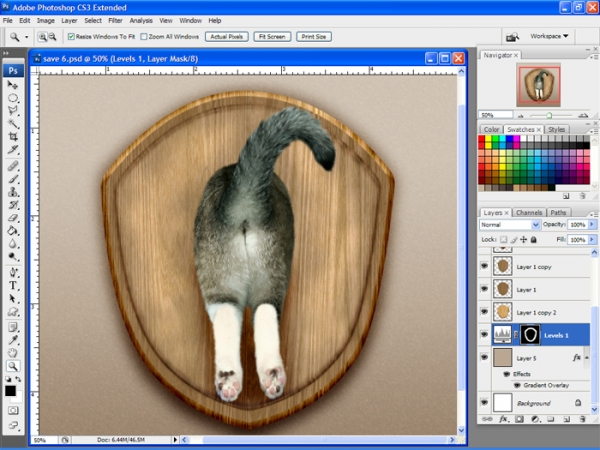
Task: Click the Print Size button
Action: click(314, 37)
